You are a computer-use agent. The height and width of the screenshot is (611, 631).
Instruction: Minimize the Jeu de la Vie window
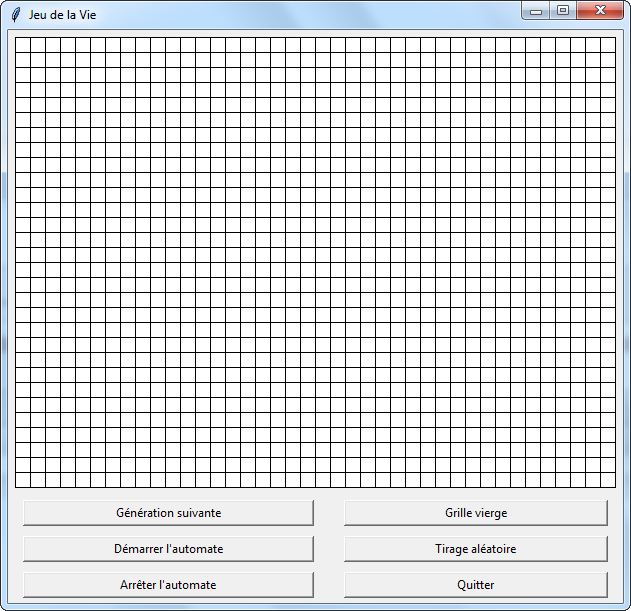536,10
